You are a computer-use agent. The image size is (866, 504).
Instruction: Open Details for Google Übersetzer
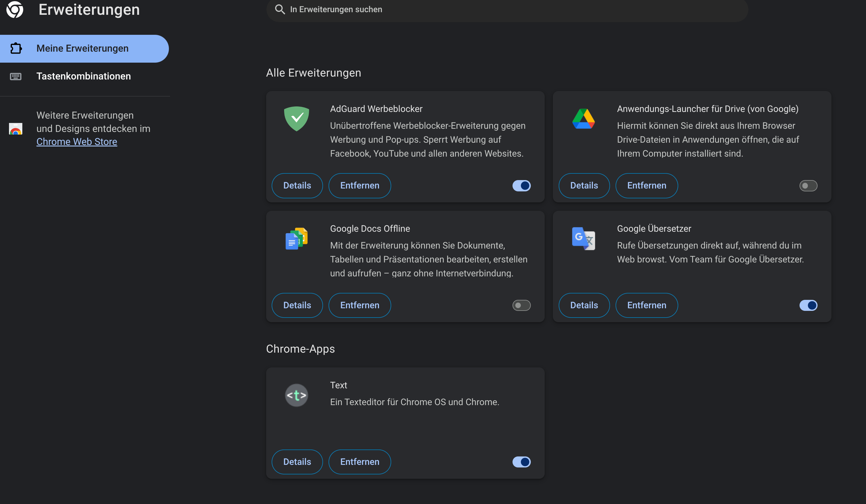(x=584, y=305)
